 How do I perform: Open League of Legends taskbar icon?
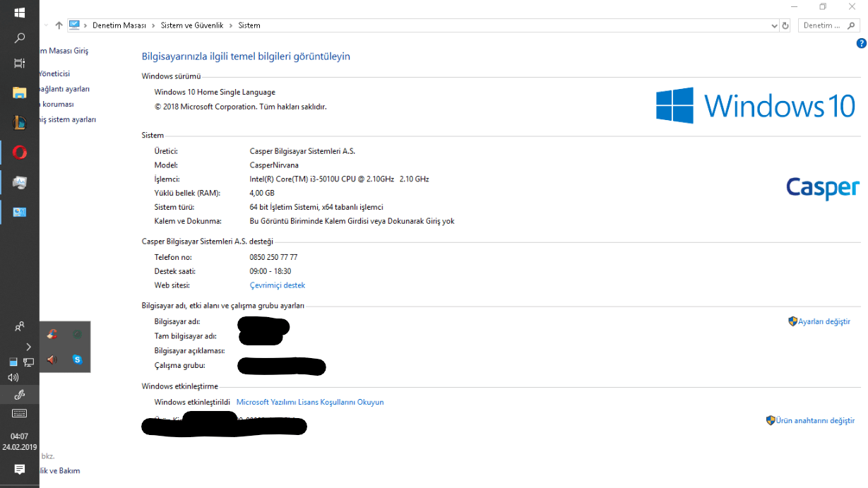[x=20, y=122]
